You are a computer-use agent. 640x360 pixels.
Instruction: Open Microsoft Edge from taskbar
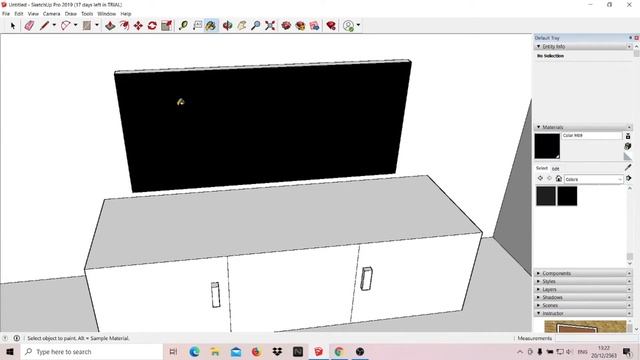[194, 351]
